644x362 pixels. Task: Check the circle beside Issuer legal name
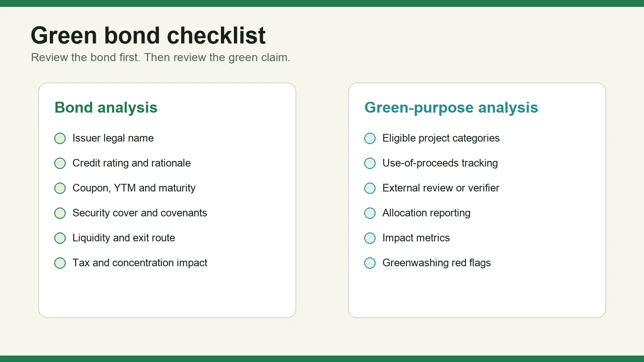point(60,138)
